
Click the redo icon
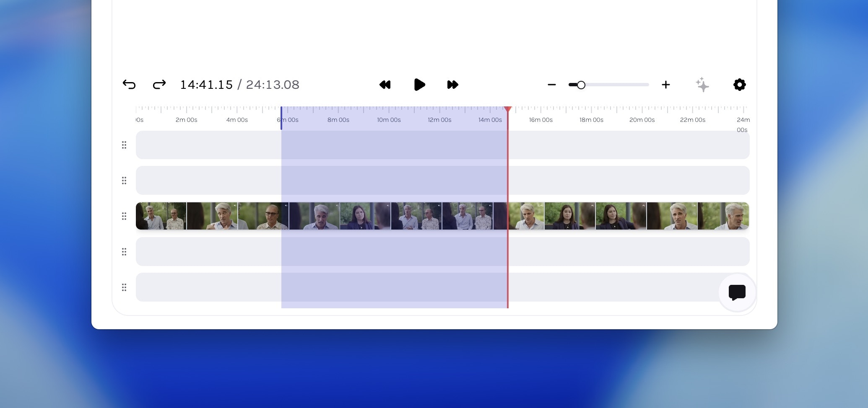coord(159,85)
